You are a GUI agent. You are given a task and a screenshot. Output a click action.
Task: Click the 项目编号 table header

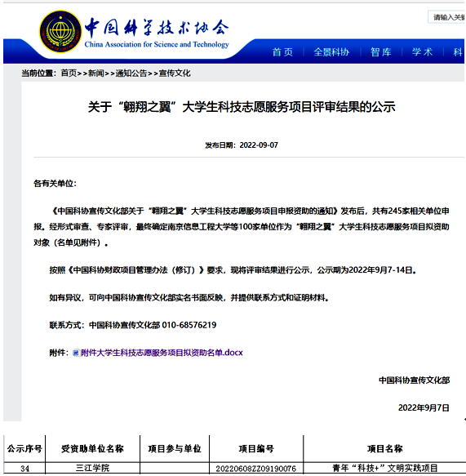pos(256,448)
